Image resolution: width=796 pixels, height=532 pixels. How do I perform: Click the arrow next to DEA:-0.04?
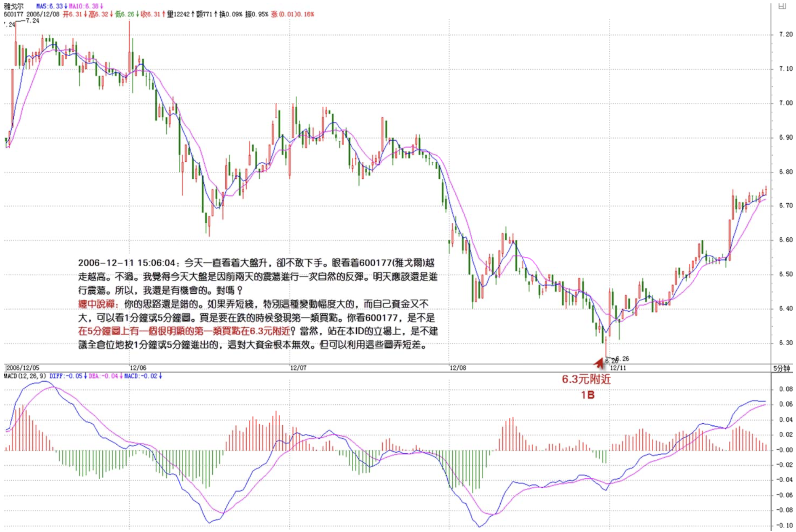[x=121, y=376]
